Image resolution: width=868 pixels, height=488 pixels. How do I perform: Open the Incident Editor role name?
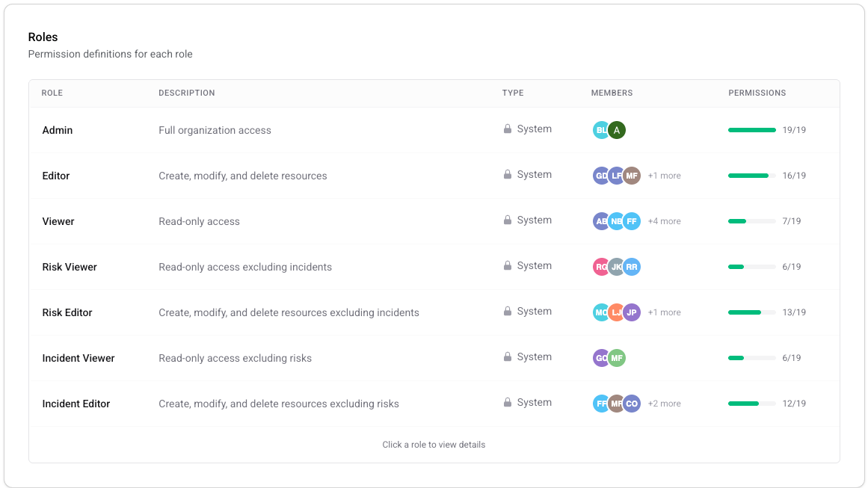click(76, 404)
